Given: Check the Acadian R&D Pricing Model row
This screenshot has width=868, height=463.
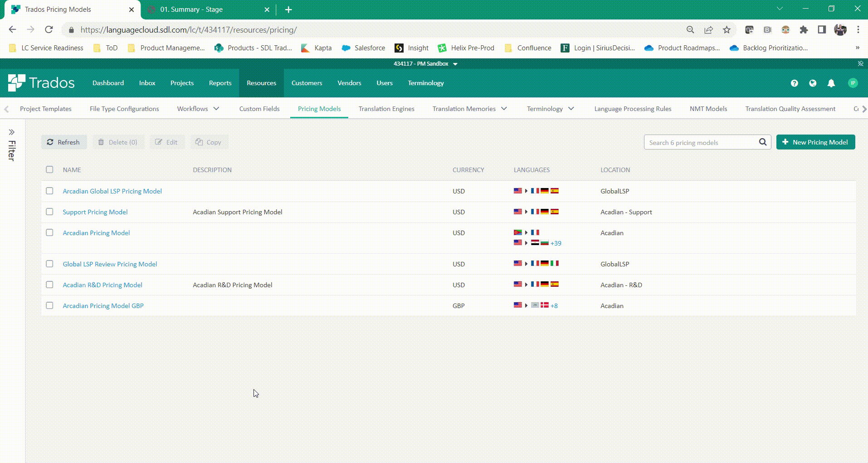Looking at the screenshot, I should (49, 285).
